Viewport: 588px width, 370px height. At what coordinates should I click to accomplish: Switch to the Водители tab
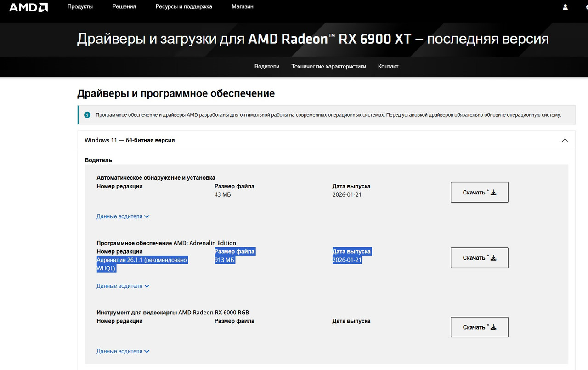click(x=267, y=67)
